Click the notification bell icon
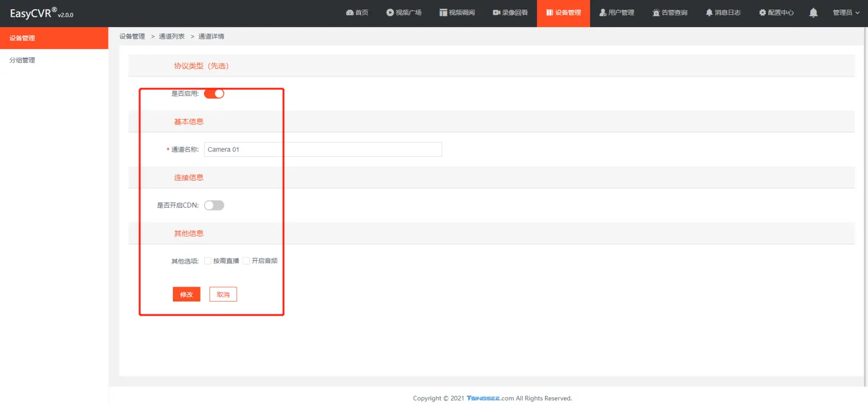 (x=813, y=13)
